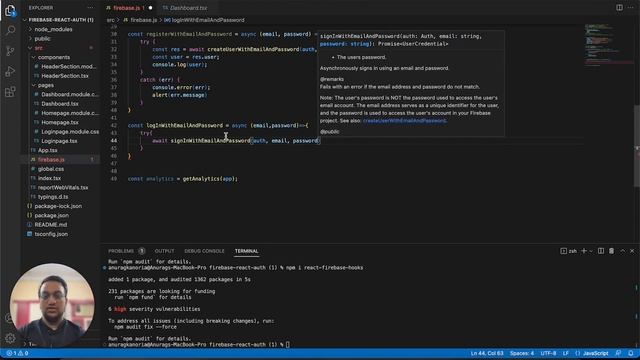640x360 pixels.
Task: Open the Extensions view
Action: [10, 92]
